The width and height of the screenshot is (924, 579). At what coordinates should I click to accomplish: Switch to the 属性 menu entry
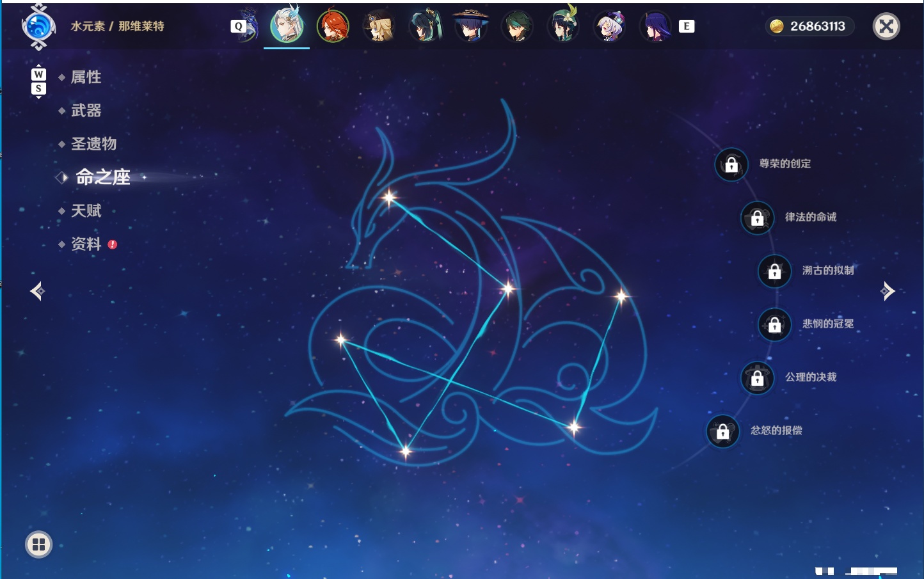tap(86, 77)
